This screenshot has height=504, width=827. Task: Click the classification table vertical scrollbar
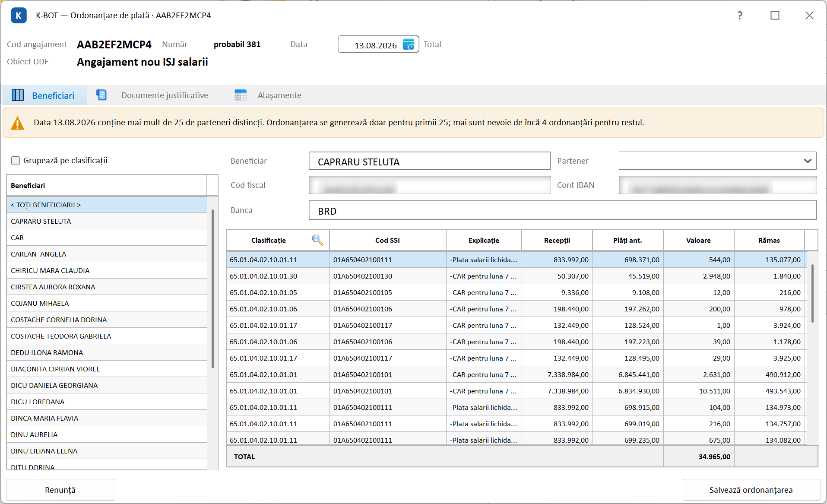click(x=812, y=294)
